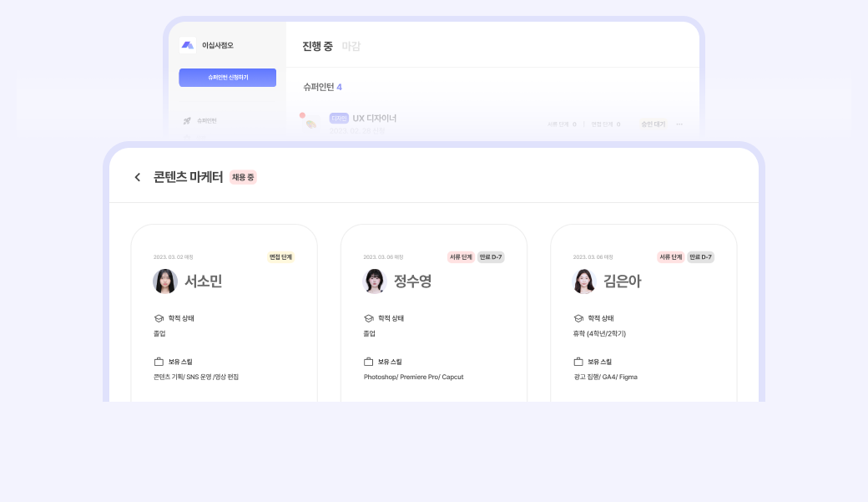This screenshot has width=868, height=502.
Task: Click the rocket icon beside 슈퍼인턴
Action: coord(187,121)
